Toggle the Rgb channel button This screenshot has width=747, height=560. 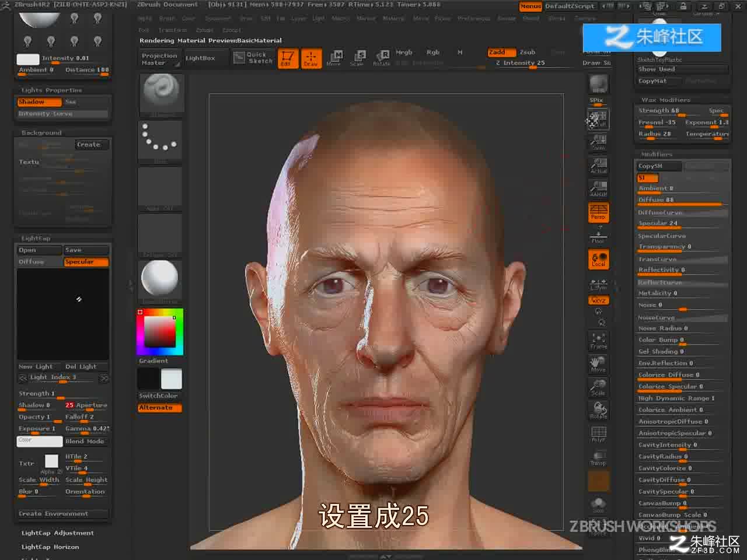tap(433, 52)
